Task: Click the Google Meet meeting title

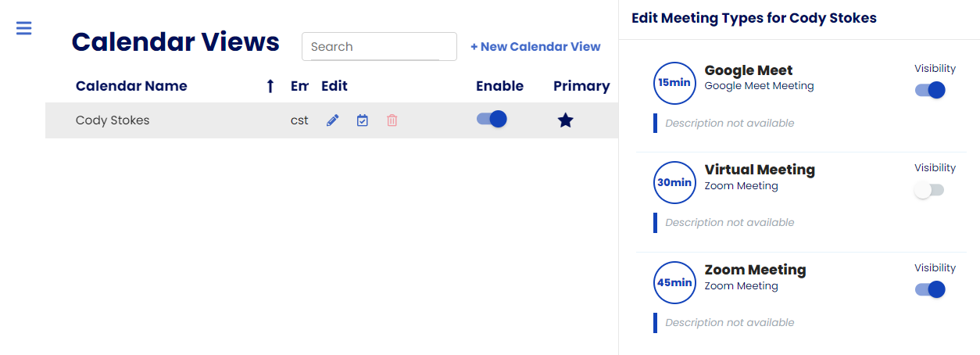Action: (749, 70)
